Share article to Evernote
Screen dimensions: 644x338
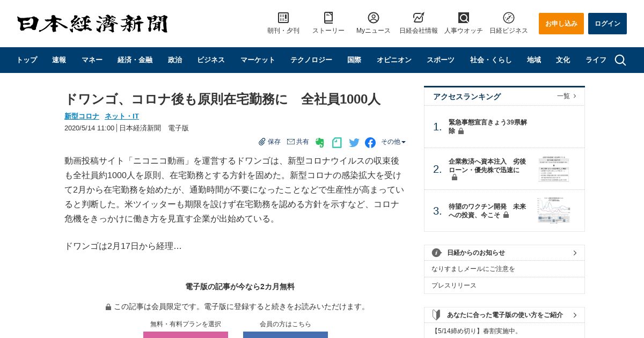click(320, 142)
